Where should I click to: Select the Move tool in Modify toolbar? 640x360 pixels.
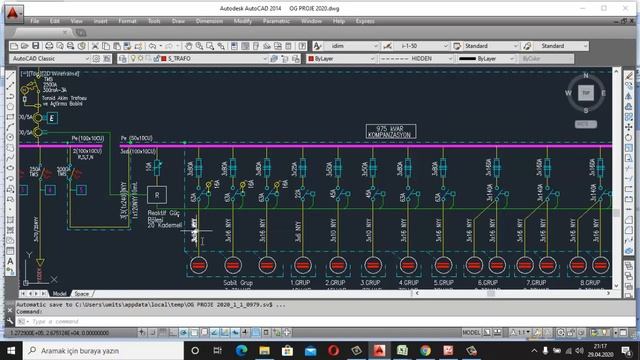(629, 127)
